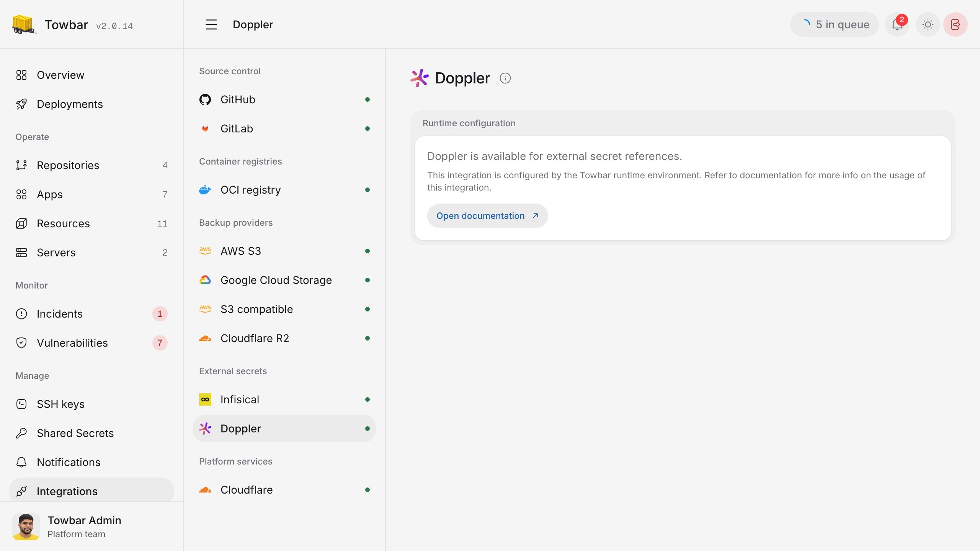Click the Cloudflare platform service cloud icon
Viewport: 980px width, 551px height.
point(205,490)
